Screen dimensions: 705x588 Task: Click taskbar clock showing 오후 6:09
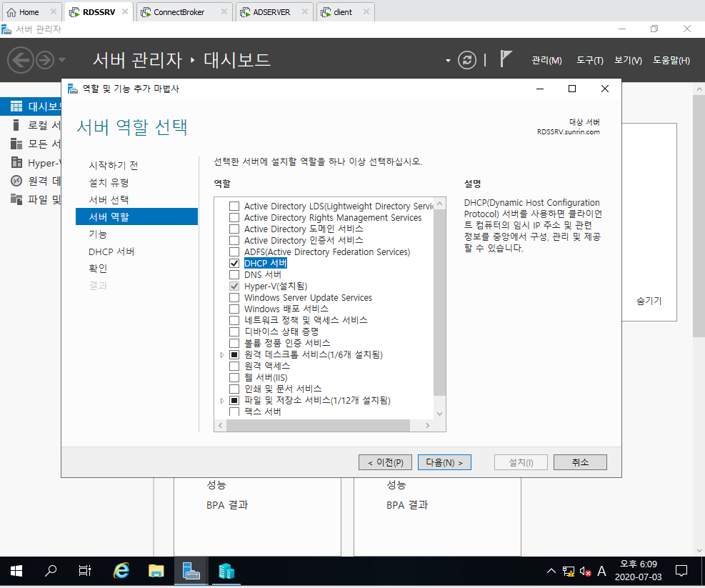[638, 564]
